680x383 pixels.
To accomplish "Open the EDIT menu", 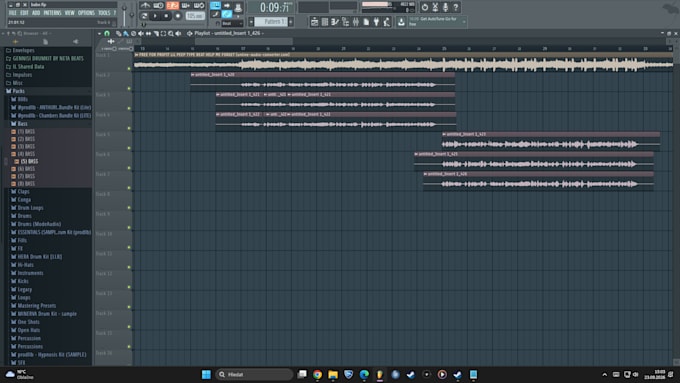I will pyautogui.click(x=24, y=13).
